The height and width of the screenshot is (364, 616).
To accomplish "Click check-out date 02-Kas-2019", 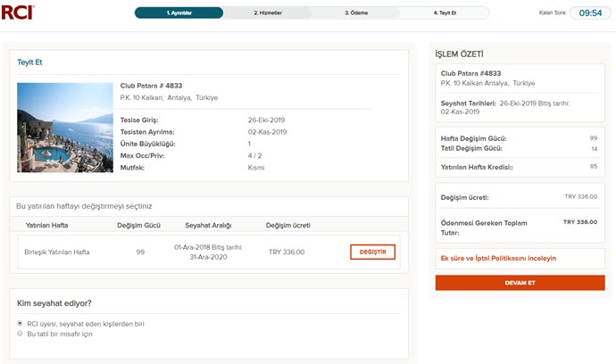I will point(267,132).
